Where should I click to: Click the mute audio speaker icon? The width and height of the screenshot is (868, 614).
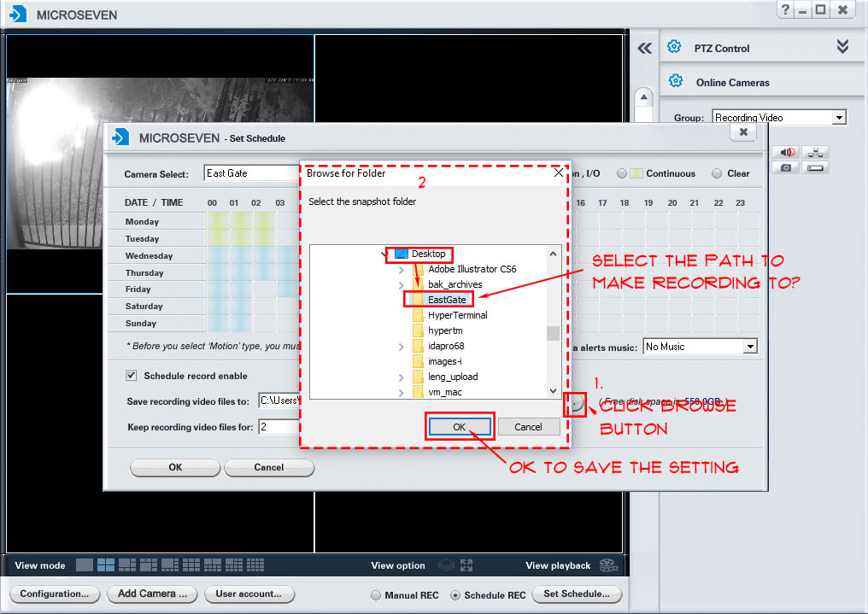[787, 153]
